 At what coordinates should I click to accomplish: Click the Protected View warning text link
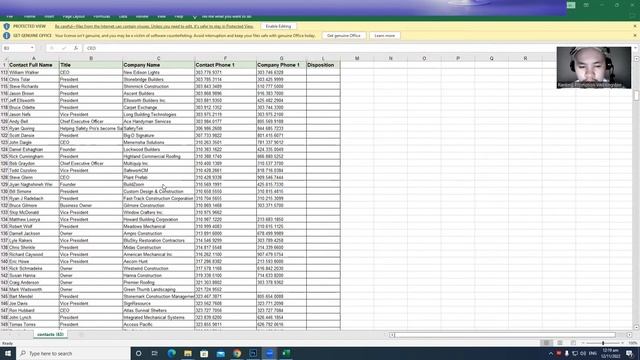[154, 26]
